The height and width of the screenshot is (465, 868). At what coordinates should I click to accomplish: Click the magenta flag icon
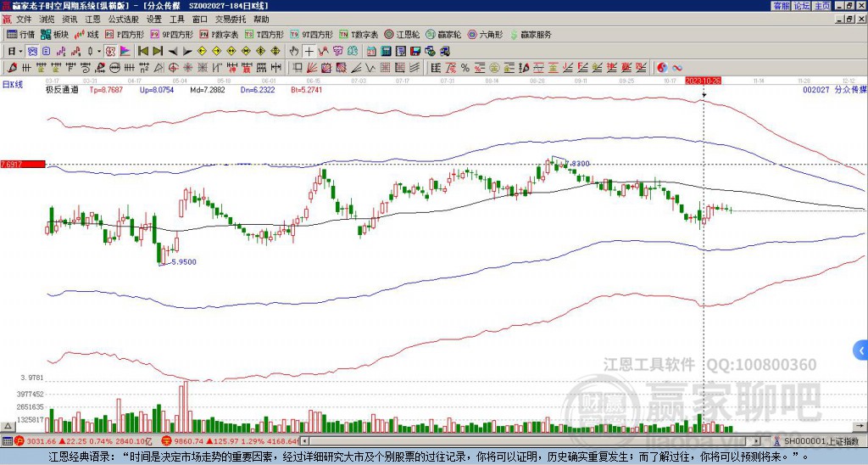pyautogui.click(x=125, y=52)
